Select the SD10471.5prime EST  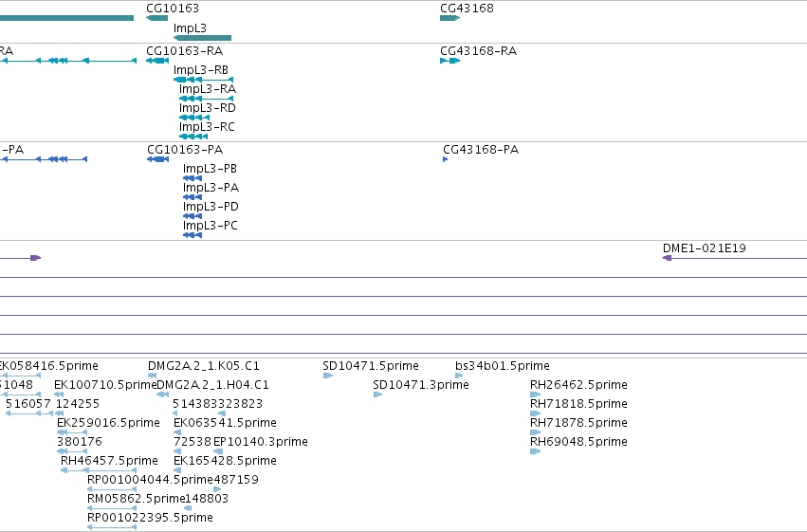[x=328, y=376]
